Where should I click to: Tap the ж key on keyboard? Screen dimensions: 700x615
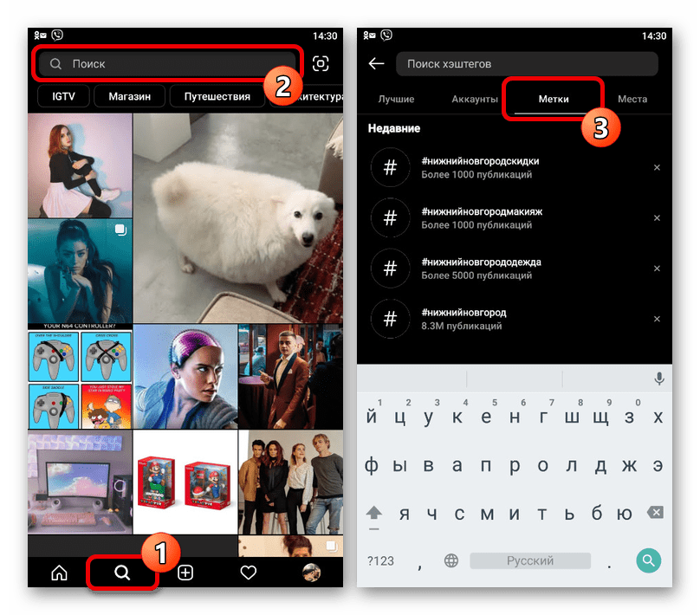click(x=629, y=466)
